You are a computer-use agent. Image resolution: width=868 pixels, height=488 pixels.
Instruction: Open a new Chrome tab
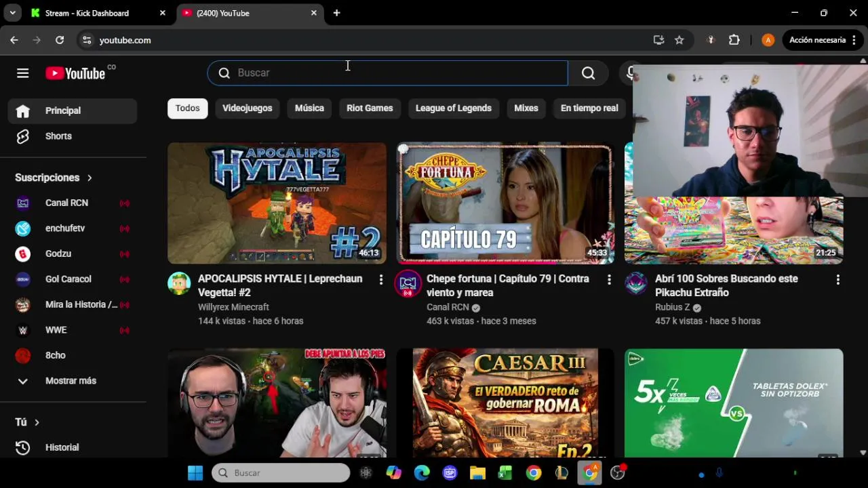336,13
